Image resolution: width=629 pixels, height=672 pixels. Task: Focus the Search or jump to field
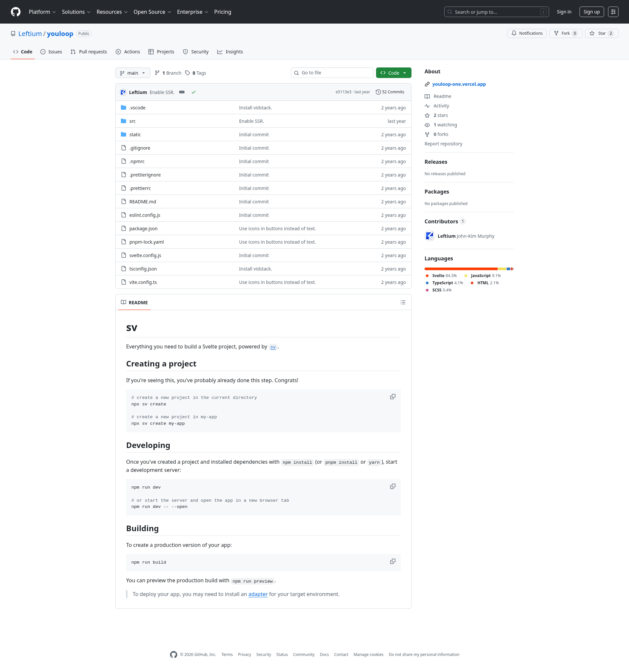(x=496, y=12)
